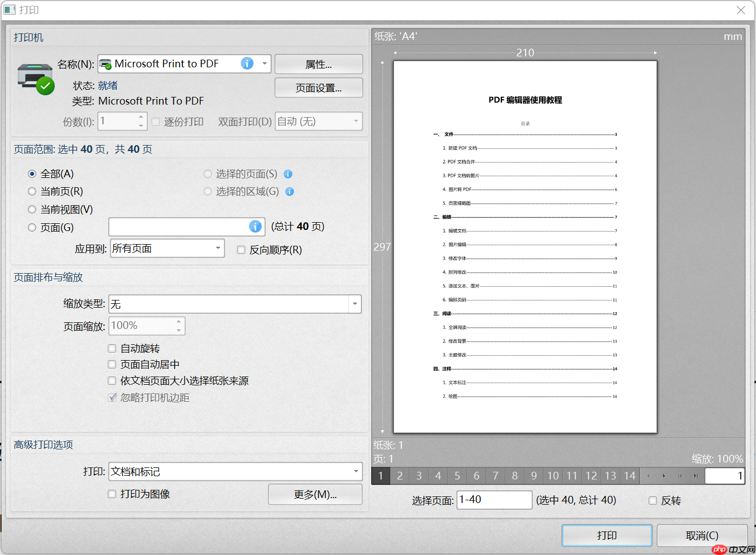Select the 当前页(R) radio option
This screenshot has width=756, height=555.
[x=32, y=192]
